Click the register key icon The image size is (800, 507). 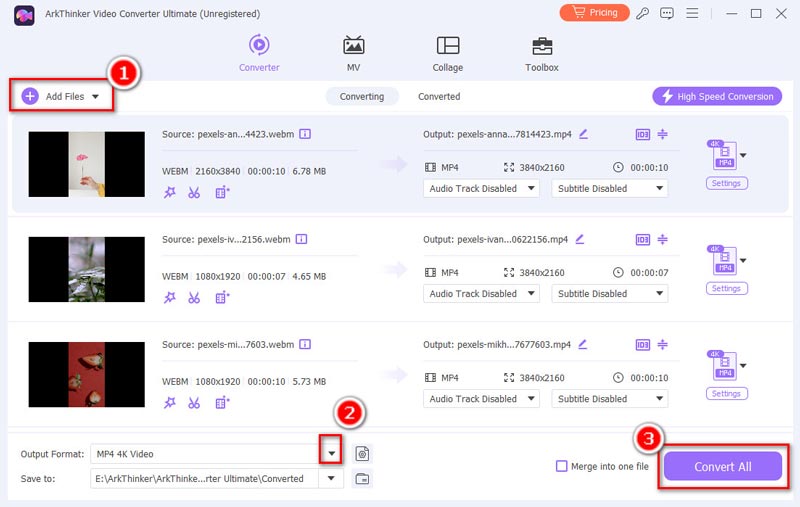click(x=642, y=13)
